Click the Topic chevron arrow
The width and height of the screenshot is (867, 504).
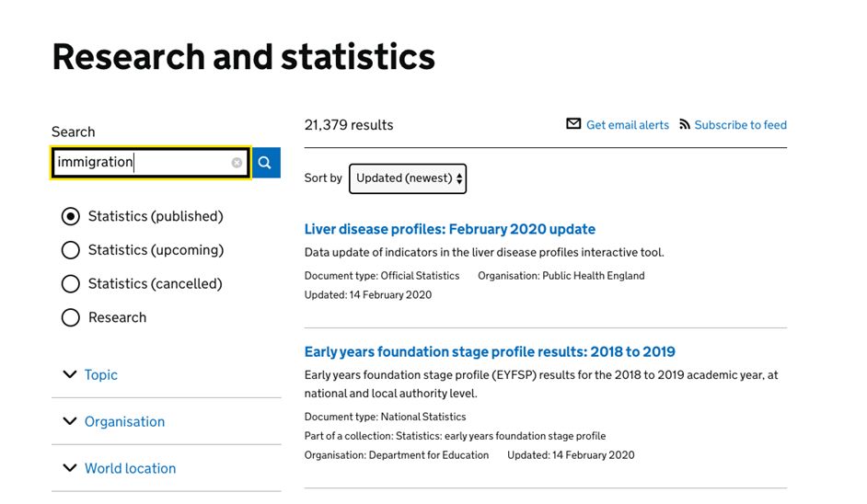[70, 374]
